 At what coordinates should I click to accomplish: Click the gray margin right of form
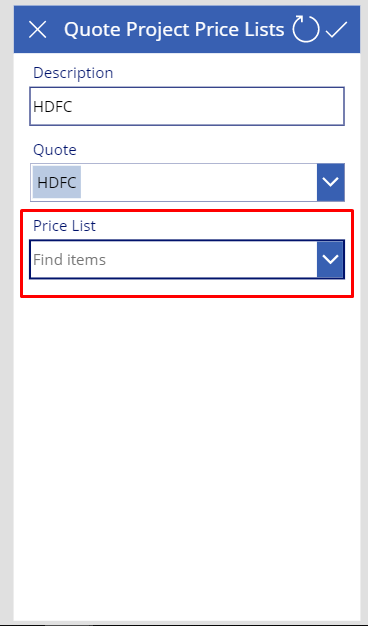coord(364,313)
